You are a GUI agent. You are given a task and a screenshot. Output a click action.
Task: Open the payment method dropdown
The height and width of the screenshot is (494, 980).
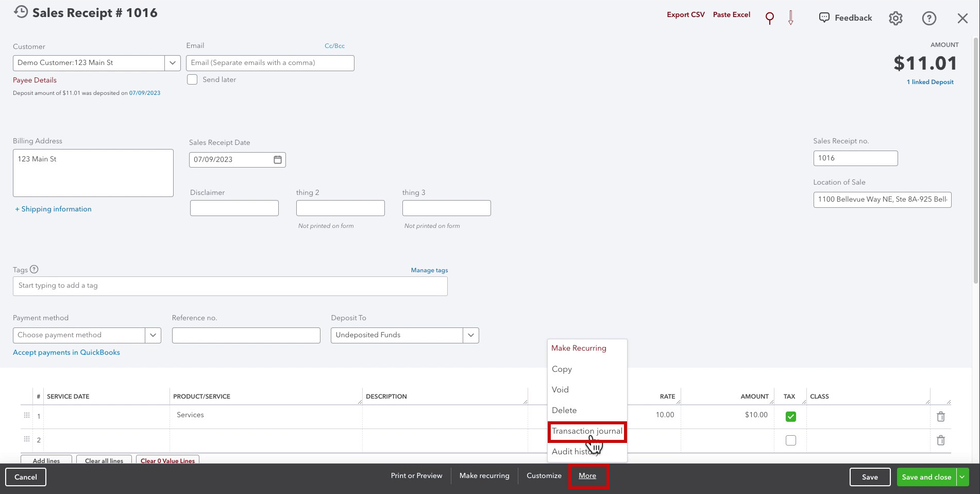[x=153, y=335]
